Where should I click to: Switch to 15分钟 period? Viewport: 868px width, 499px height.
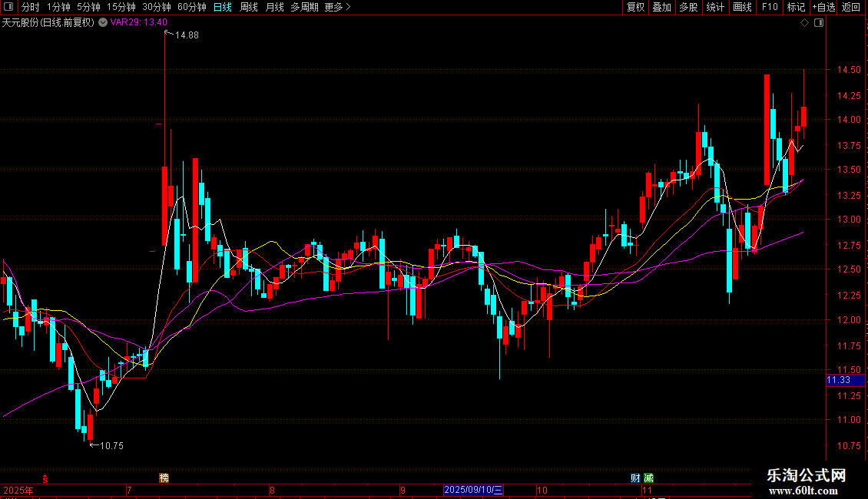tap(121, 7)
